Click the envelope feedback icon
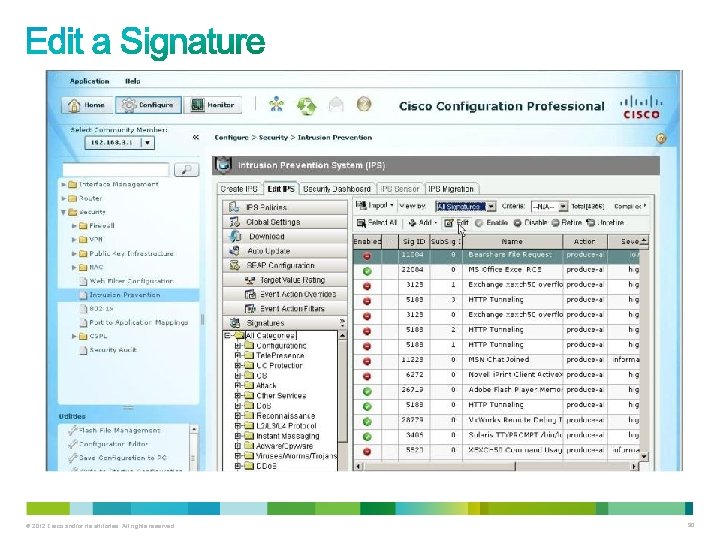 (337, 105)
